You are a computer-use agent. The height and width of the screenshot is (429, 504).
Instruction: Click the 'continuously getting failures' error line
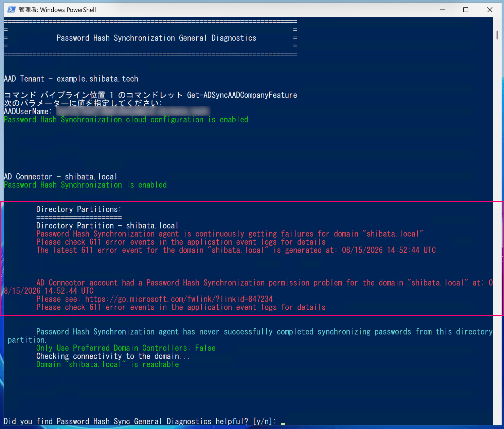coord(230,234)
